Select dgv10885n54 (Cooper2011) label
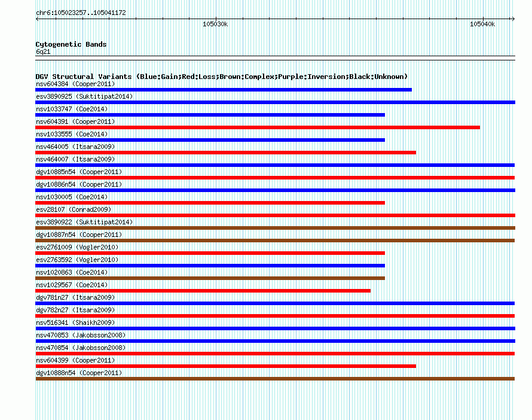Viewport: 532px width, 420px height. (x=79, y=172)
